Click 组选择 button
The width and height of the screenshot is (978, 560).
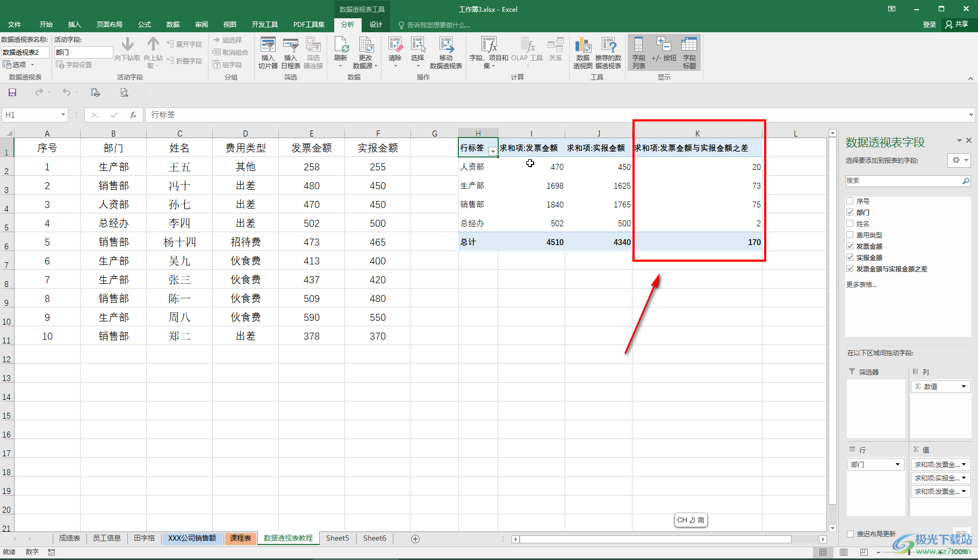(x=228, y=40)
